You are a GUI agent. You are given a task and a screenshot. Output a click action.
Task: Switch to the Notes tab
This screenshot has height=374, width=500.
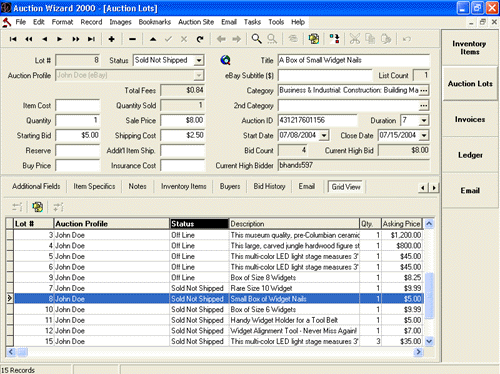[138, 186]
